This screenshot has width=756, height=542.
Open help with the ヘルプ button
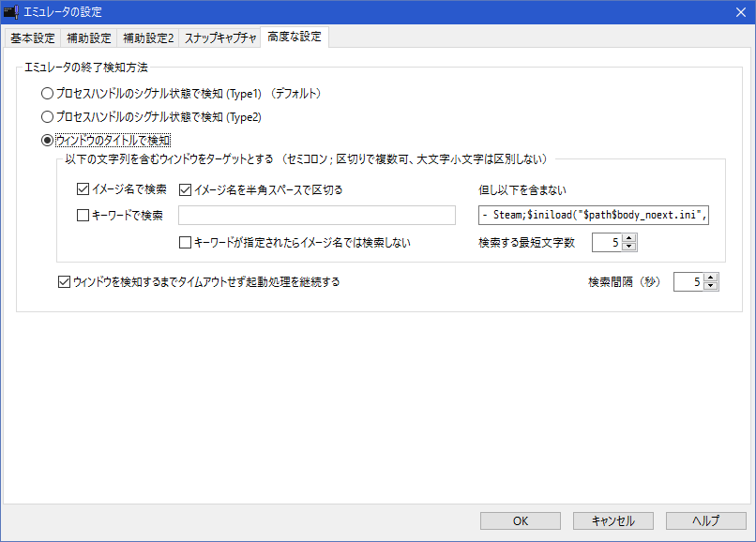(706, 520)
